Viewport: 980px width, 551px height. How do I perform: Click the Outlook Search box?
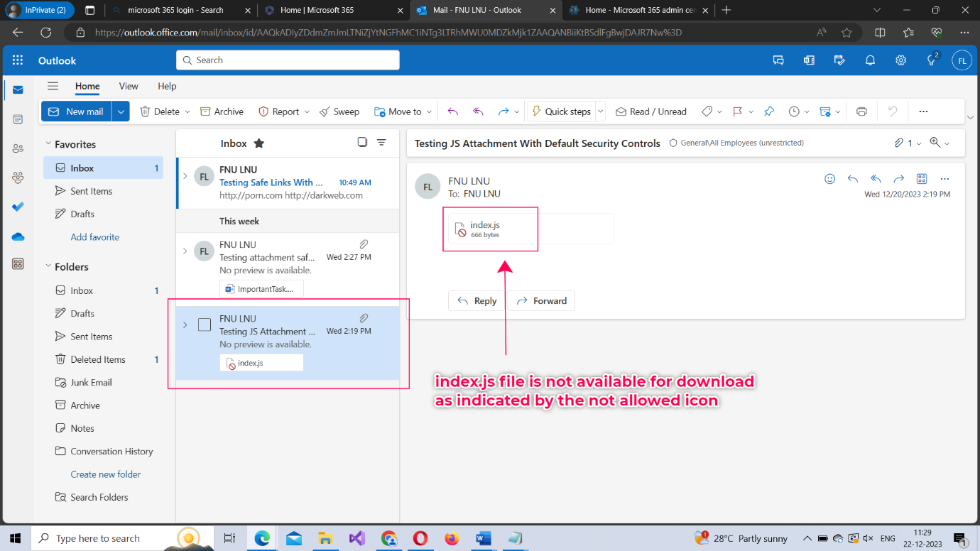(288, 60)
